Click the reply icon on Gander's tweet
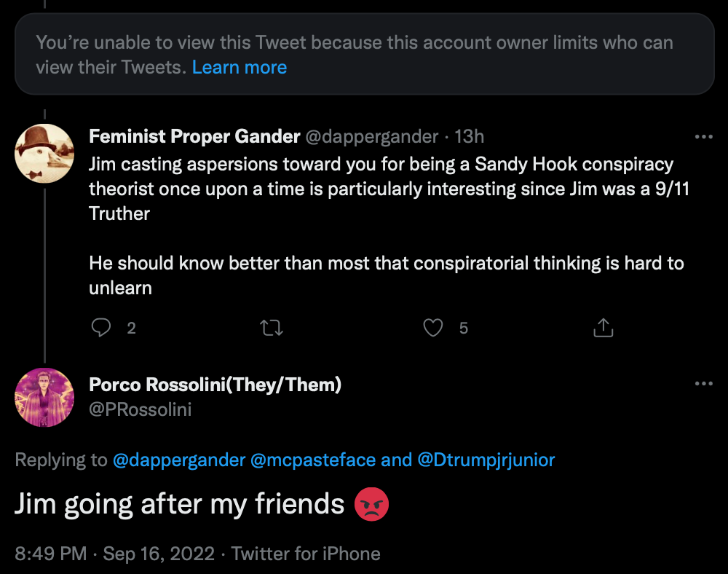The image size is (728, 574). pos(100,329)
